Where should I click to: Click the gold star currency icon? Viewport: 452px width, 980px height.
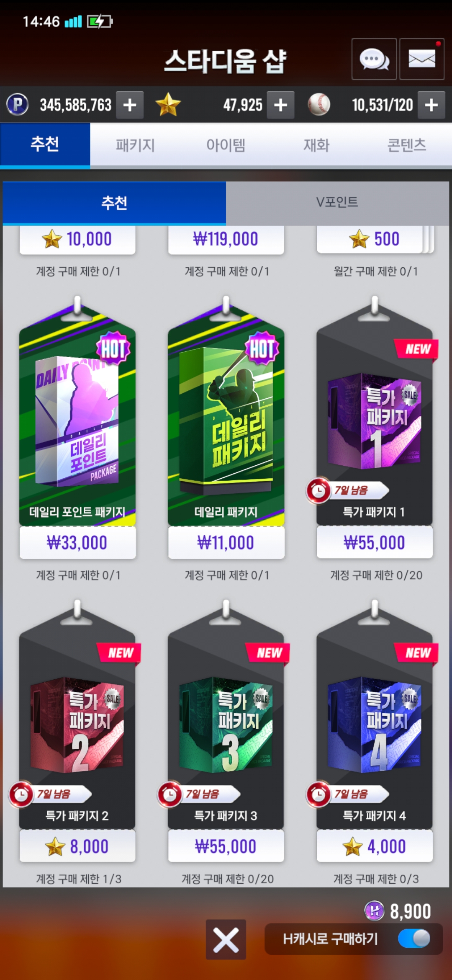point(168,104)
